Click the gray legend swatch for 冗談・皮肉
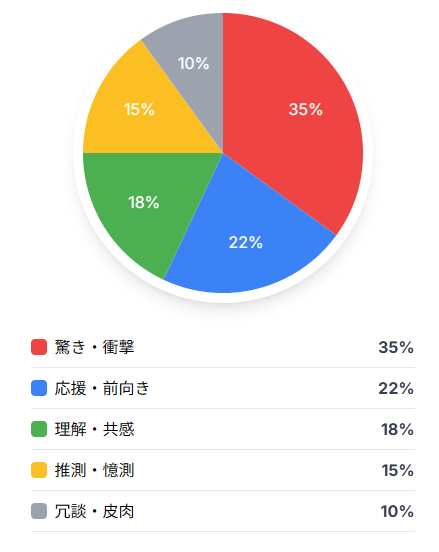The image size is (439, 552). pos(39,511)
